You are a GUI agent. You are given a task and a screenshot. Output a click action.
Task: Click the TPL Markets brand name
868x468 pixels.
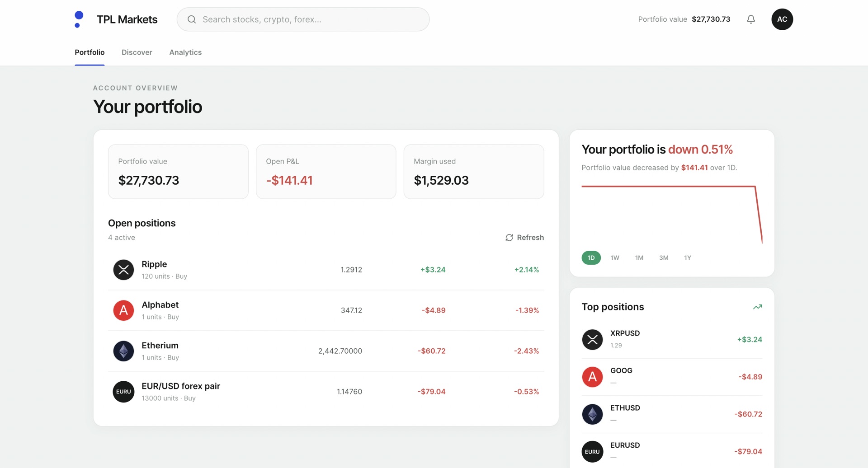pos(127,19)
